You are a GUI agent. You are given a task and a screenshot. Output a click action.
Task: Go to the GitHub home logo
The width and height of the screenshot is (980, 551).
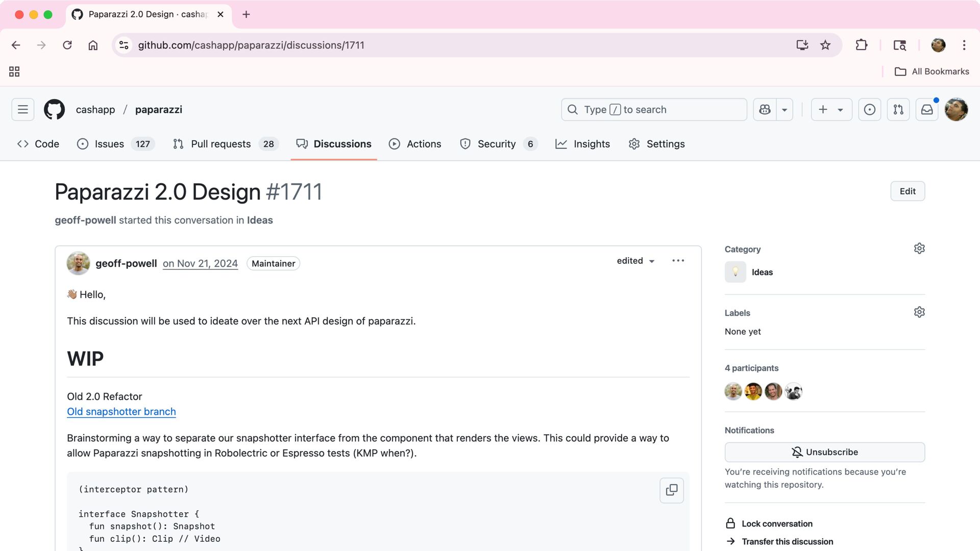pyautogui.click(x=54, y=110)
